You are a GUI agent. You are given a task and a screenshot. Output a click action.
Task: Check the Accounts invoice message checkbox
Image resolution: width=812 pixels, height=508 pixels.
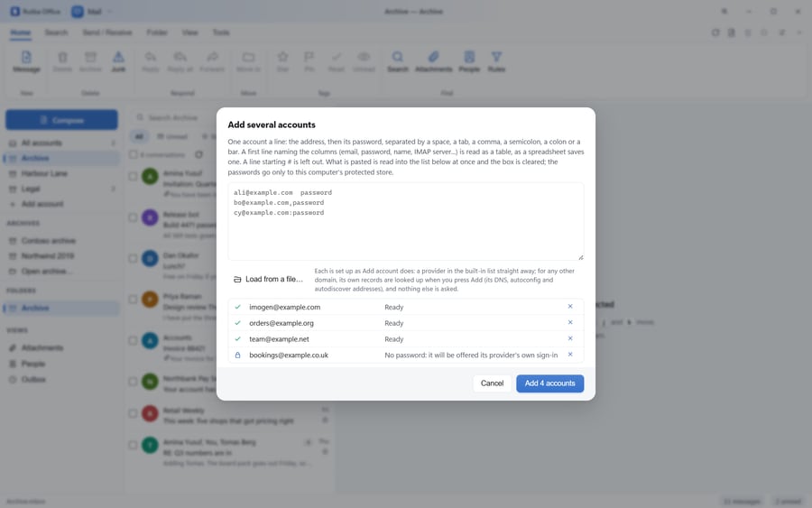click(134, 341)
